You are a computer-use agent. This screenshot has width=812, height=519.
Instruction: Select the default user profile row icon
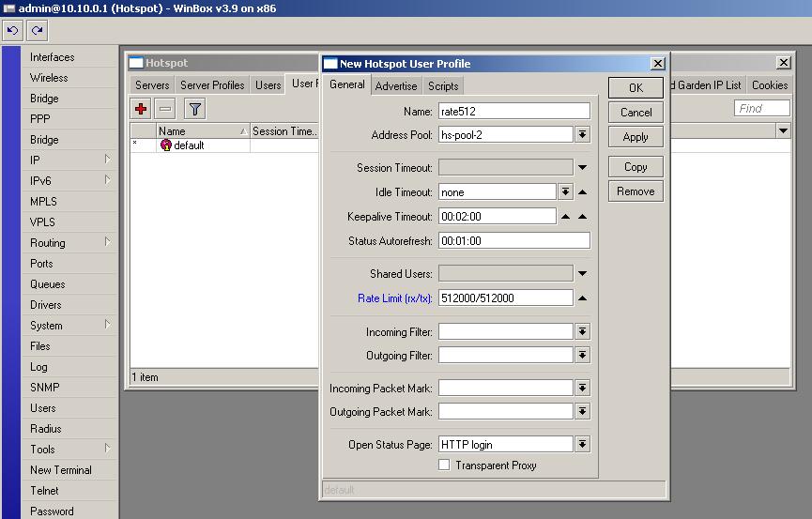[x=166, y=145]
